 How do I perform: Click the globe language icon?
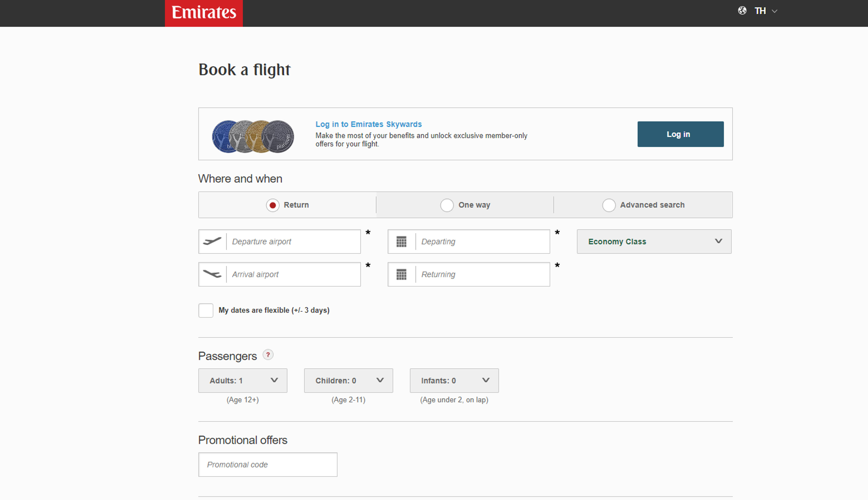742,11
